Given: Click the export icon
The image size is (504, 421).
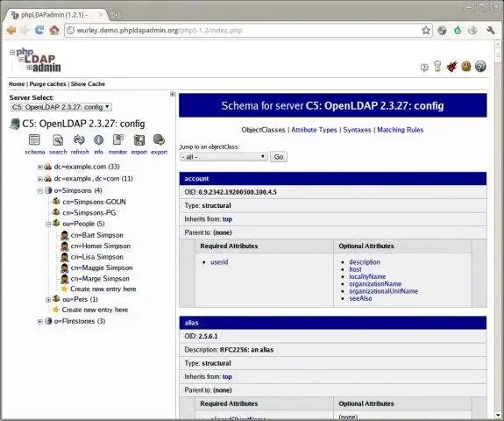Looking at the screenshot, I should 160,140.
